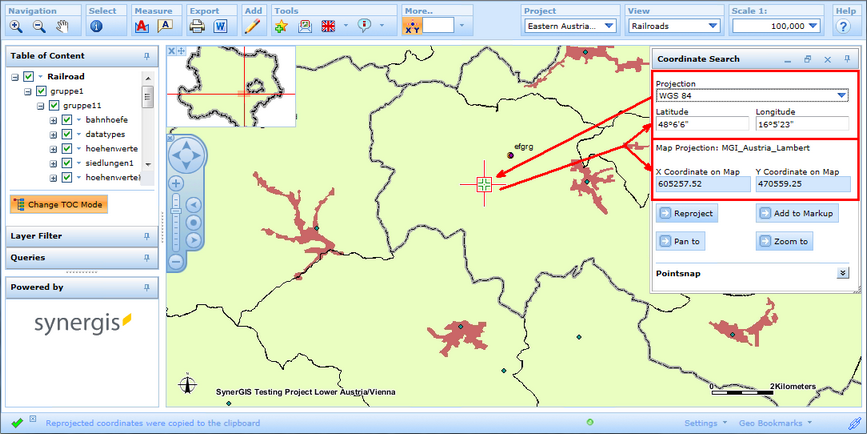867x434 pixels.
Task: Export map to Word document
Action: (x=221, y=26)
